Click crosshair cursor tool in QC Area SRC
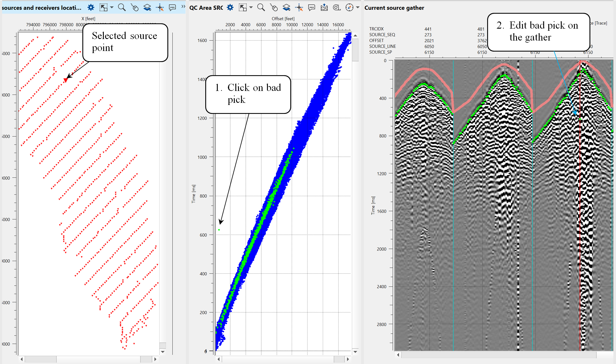The height and width of the screenshot is (364, 616). [299, 8]
